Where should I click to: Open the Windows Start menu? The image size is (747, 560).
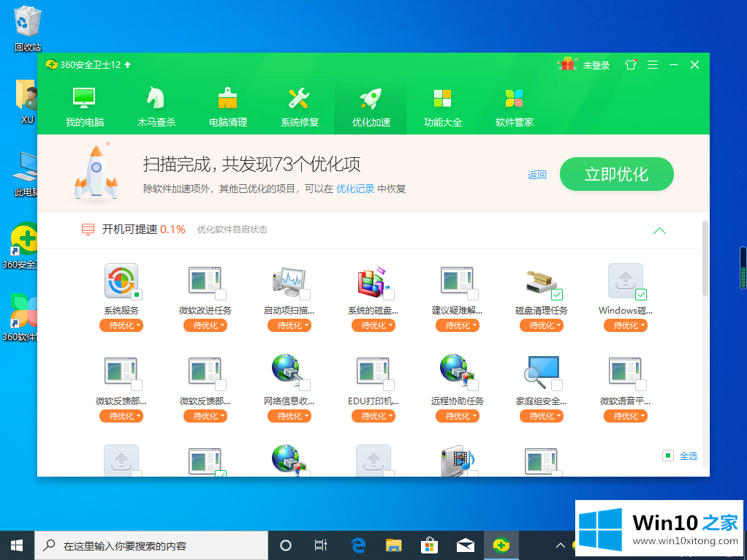(x=17, y=545)
